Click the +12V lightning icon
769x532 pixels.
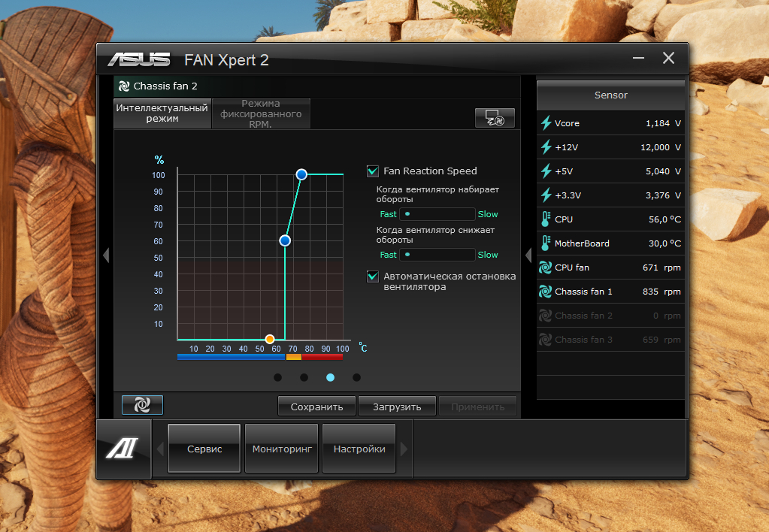tap(546, 147)
